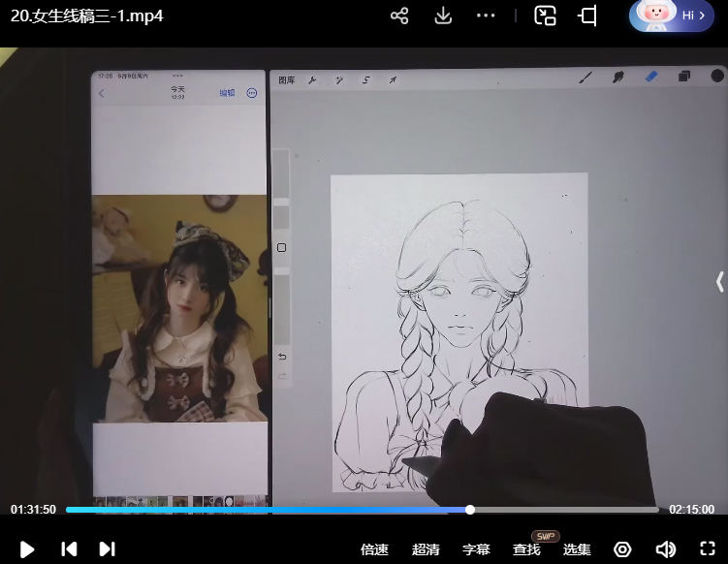Mute the volume speaker icon
The width and height of the screenshot is (728, 564).
coord(665,549)
